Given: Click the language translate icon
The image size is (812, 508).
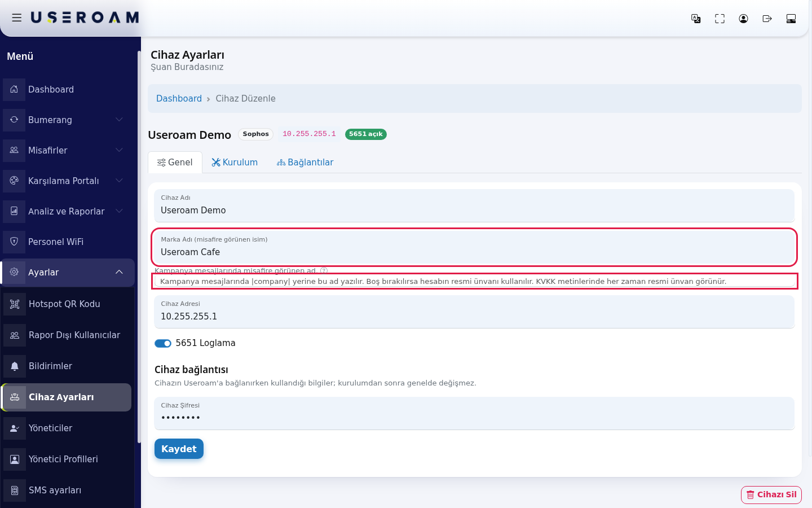Looking at the screenshot, I should click(696, 19).
